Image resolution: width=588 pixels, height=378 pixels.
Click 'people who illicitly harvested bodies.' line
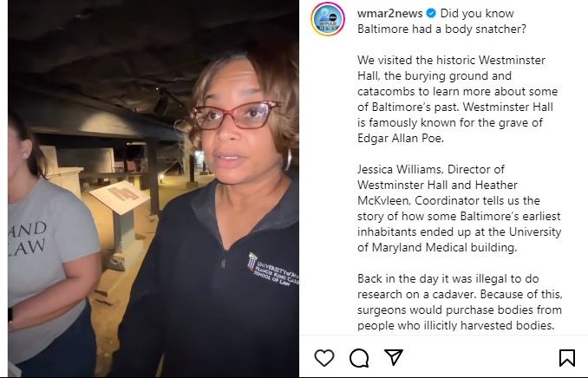coord(455,325)
